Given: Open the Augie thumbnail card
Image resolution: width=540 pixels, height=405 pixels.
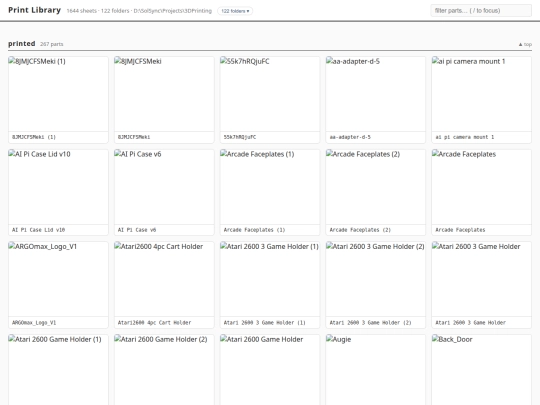Looking at the screenshot, I should pyautogui.click(x=376, y=370).
